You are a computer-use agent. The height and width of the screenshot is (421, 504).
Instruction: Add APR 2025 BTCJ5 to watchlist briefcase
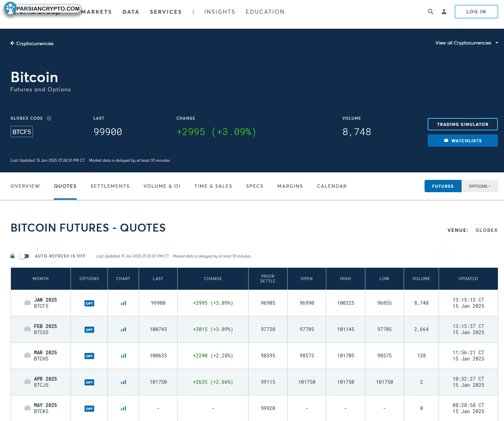(x=27, y=382)
